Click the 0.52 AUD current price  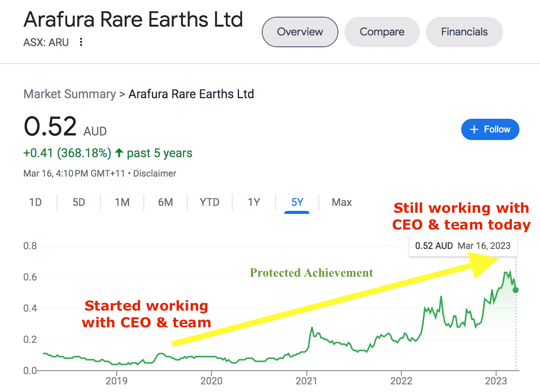click(65, 127)
